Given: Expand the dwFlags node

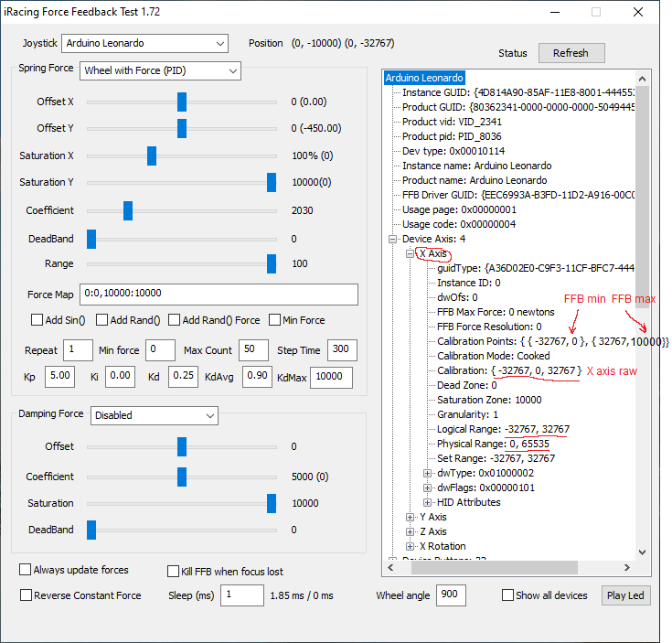Looking at the screenshot, I should 427,488.
